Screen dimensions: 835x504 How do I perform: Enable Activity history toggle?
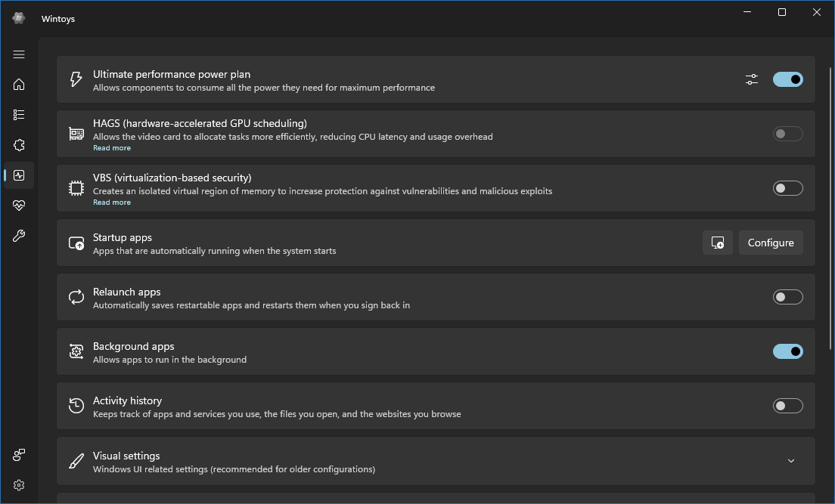coord(787,406)
